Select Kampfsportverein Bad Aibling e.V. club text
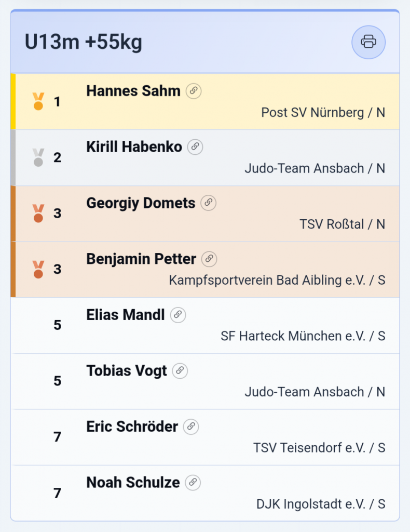The height and width of the screenshot is (532, 410). click(277, 280)
